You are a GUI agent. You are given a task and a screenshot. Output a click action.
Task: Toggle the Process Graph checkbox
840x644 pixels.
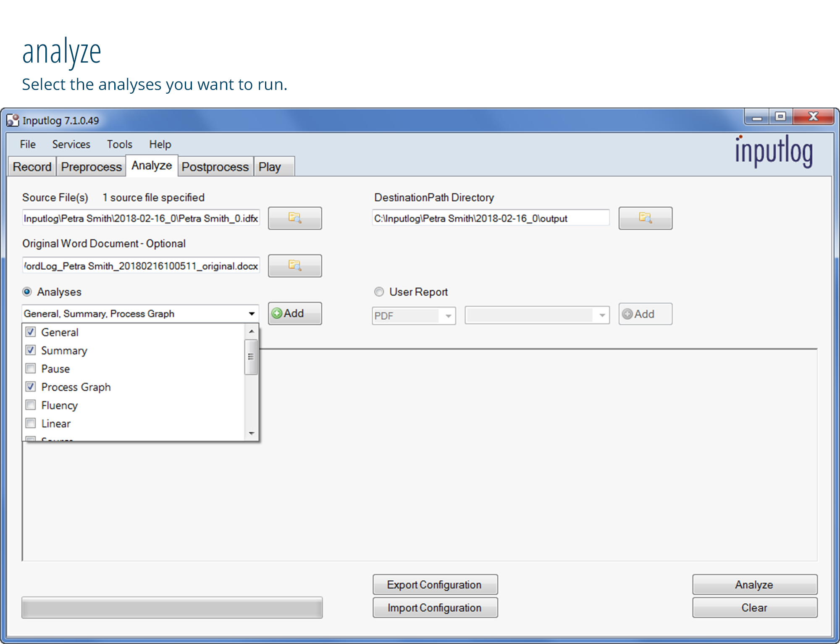[31, 386]
